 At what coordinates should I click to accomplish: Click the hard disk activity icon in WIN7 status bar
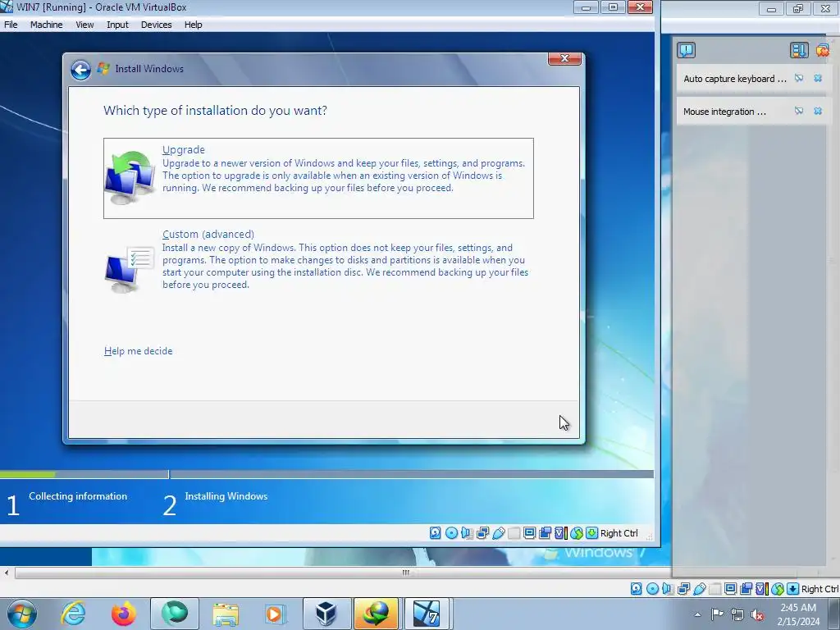435,533
